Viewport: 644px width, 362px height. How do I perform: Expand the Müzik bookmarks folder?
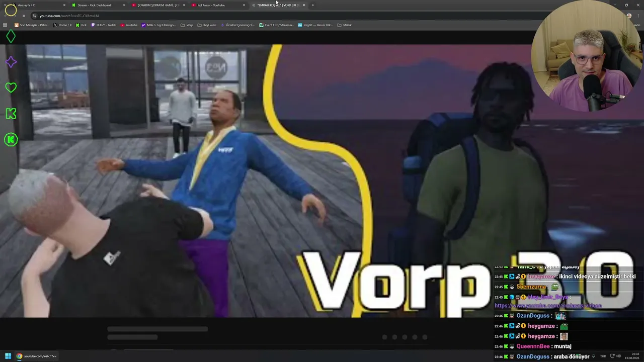344,25
